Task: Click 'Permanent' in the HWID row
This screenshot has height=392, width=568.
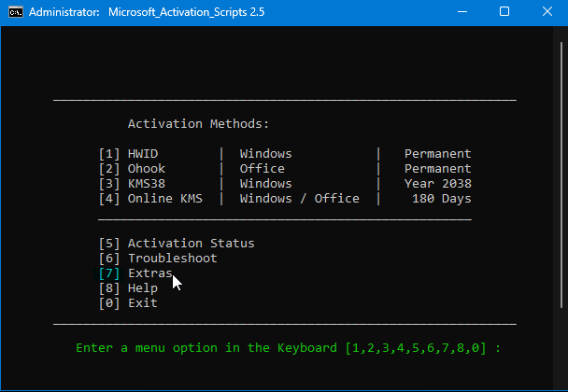Action: (x=438, y=154)
